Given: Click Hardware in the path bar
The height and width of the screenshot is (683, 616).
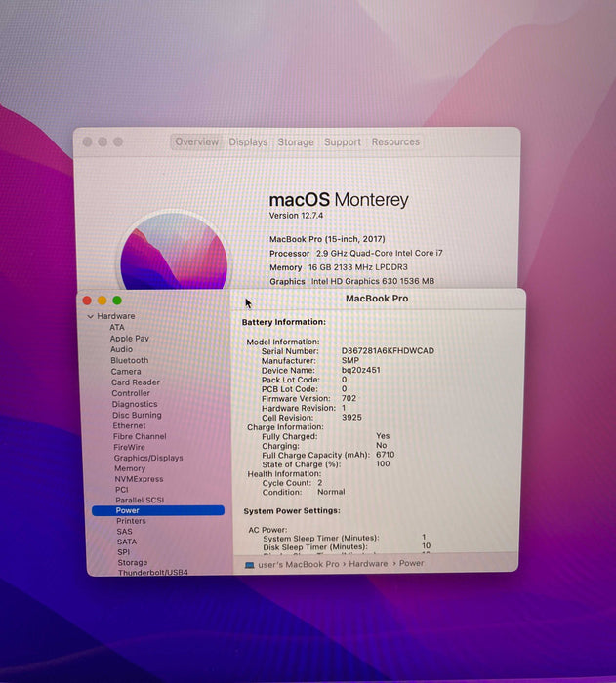Looking at the screenshot, I should 368,564.
